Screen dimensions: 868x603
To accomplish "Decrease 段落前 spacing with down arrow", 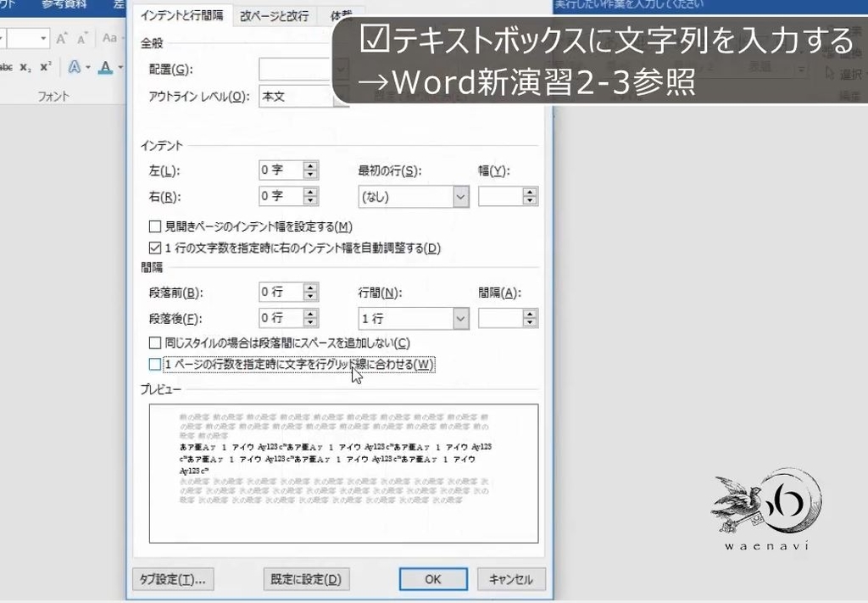I will tap(310, 296).
